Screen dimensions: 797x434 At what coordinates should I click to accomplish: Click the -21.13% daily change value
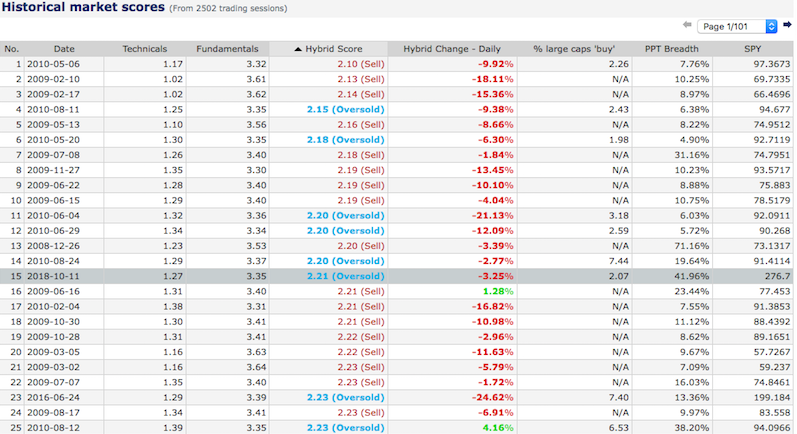click(x=493, y=215)
